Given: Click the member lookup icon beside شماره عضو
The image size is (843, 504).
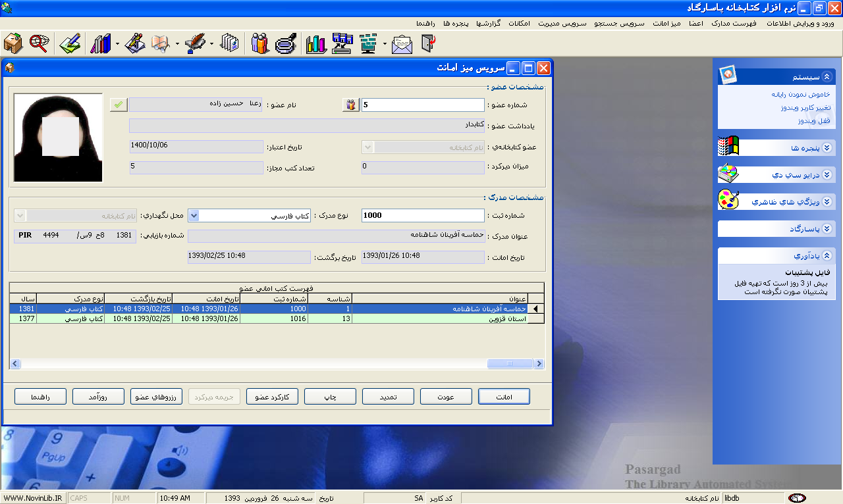Looking at the screenshot, I should click(x=351, y=105).
